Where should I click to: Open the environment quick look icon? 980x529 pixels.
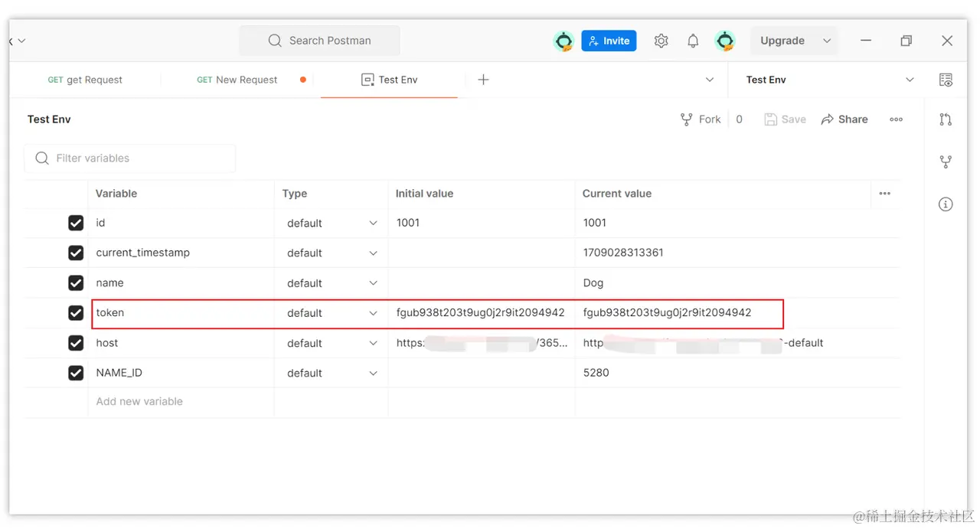(x=946, y=80)
